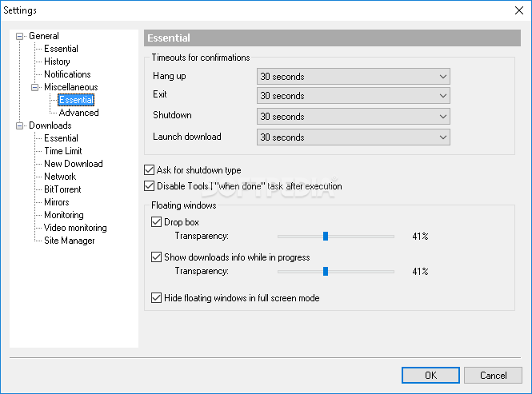Select the Miscellaneous tree item
This screenshot has width=532, height=394.
point(71,87)
